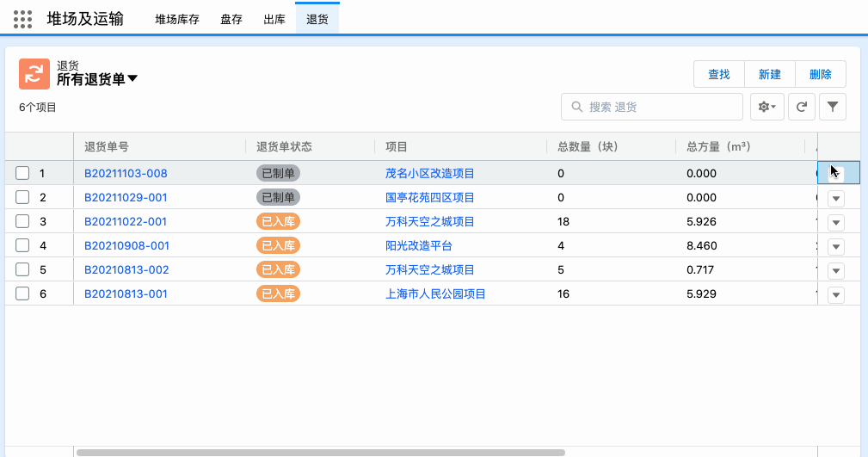Open return order B20211029-001 link
868x457 pixels.
126,197
